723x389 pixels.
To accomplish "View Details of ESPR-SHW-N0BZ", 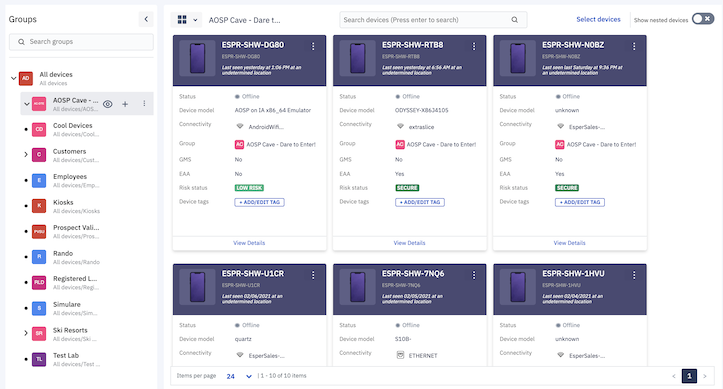I will coord(569,243).
